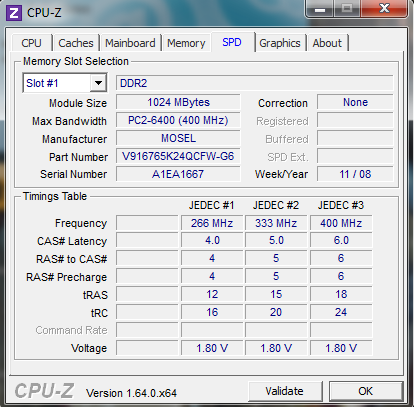
Task: Click the JEDEC #1 column header
Action: [x=212, y=205]
